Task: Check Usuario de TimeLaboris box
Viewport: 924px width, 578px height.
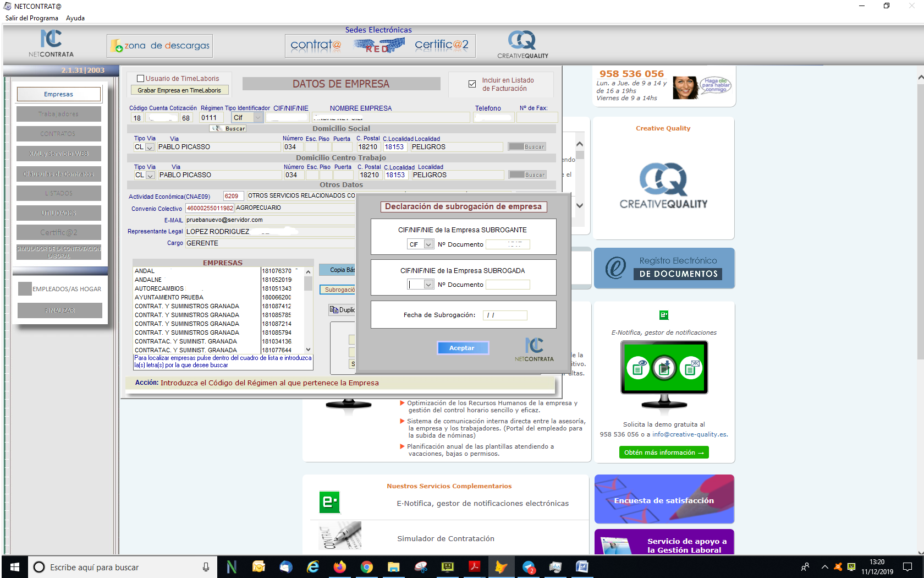Action: [x=140, y=79]
